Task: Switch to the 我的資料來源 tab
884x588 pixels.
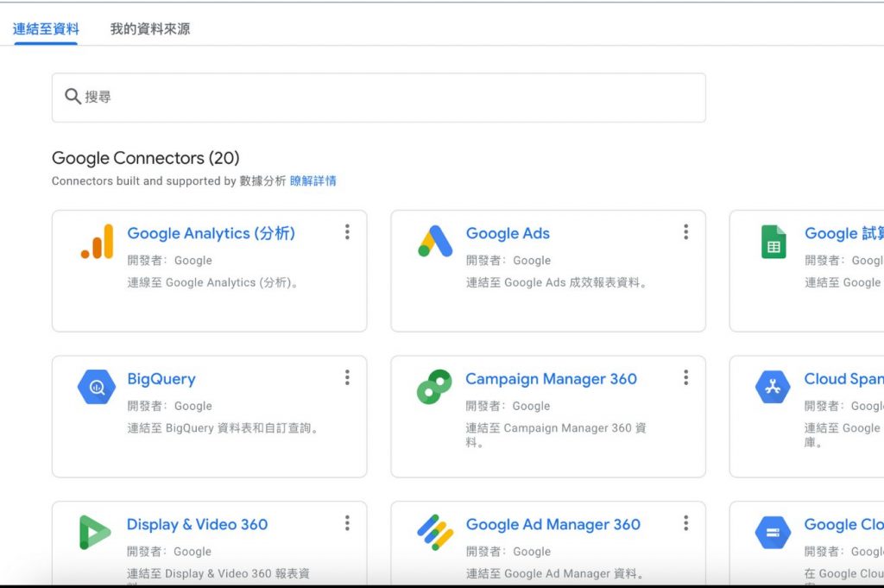Action: coord(150,28)
